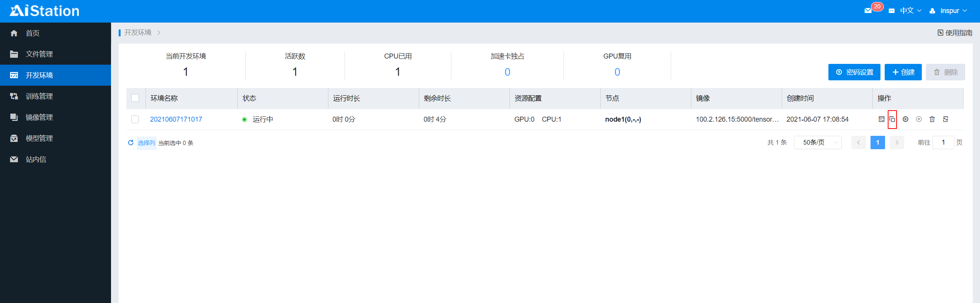Open the terminal icon for environment 20210607171017

tap(881, 119)
